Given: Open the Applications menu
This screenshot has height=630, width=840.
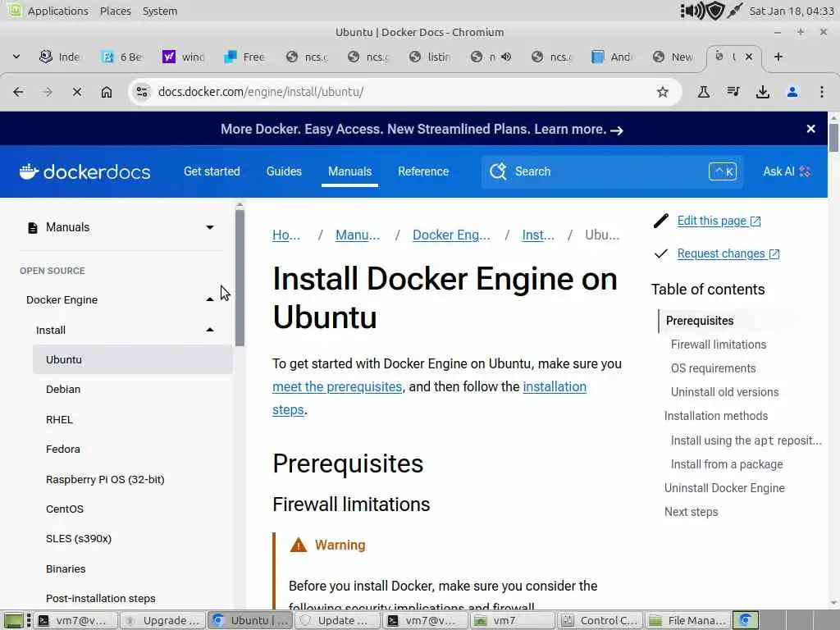Looking at the screenshot, I should coord(58,11).
